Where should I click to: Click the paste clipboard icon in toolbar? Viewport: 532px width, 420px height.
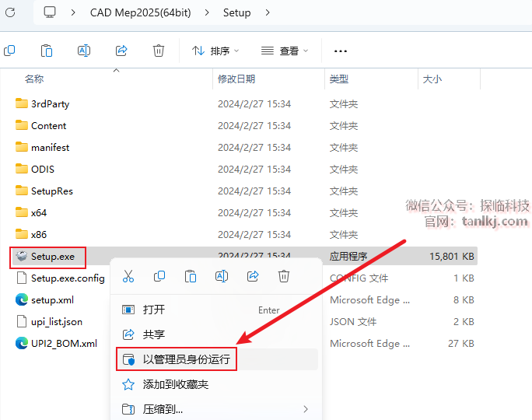[47, 51]
